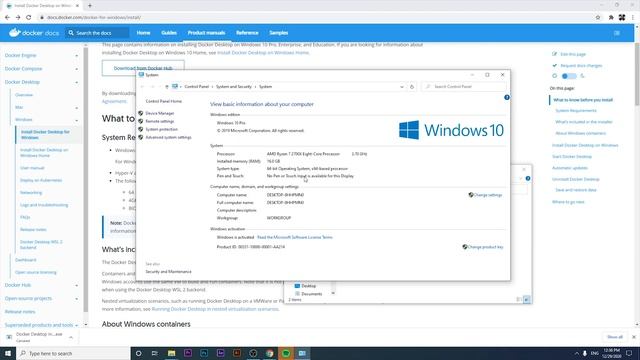Image resolution: width=640 pixels, height=360 pixels.
Task: Open the Samples tab in docs navbar
Action: click(279, 33)
